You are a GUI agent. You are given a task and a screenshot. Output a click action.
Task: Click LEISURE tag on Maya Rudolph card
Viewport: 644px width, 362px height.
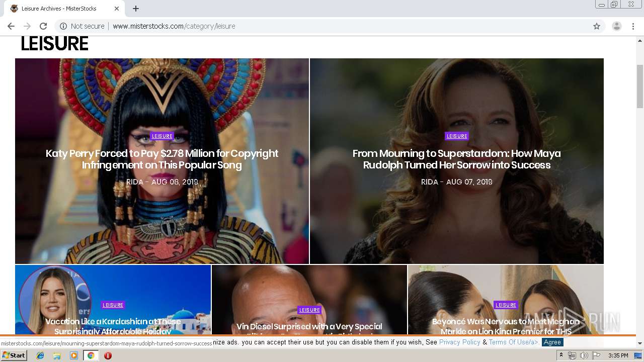pos(457,136)
